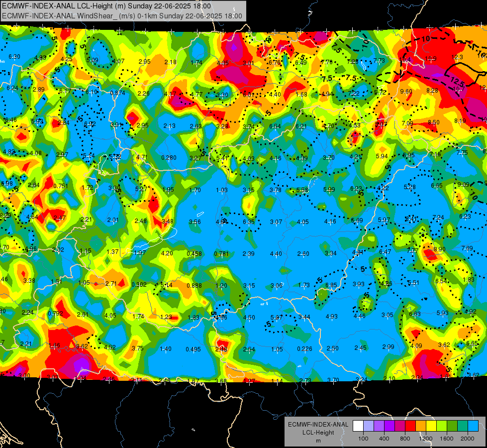Image resolution: width=487 pixels, height=448 pixels.
Task: Click the grid value 0.302
Action: 139,284
